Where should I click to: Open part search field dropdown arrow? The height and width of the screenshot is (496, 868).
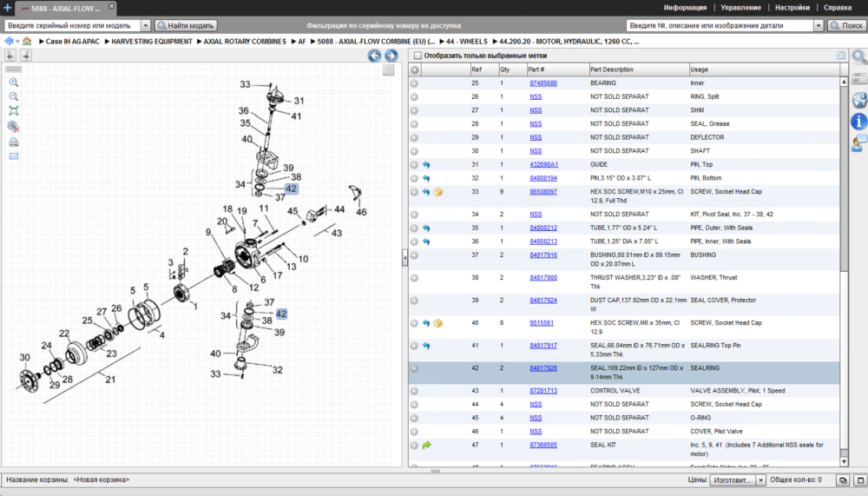[x=819, y=25]
